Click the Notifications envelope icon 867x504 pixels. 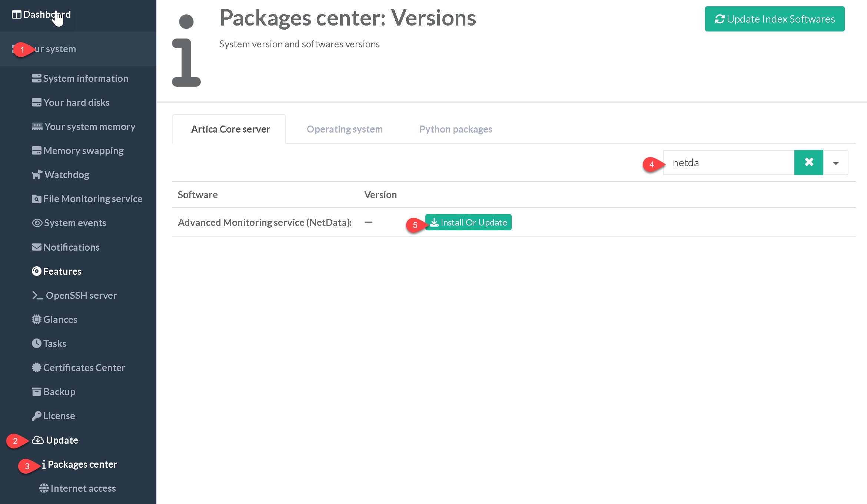pos(37,247)
